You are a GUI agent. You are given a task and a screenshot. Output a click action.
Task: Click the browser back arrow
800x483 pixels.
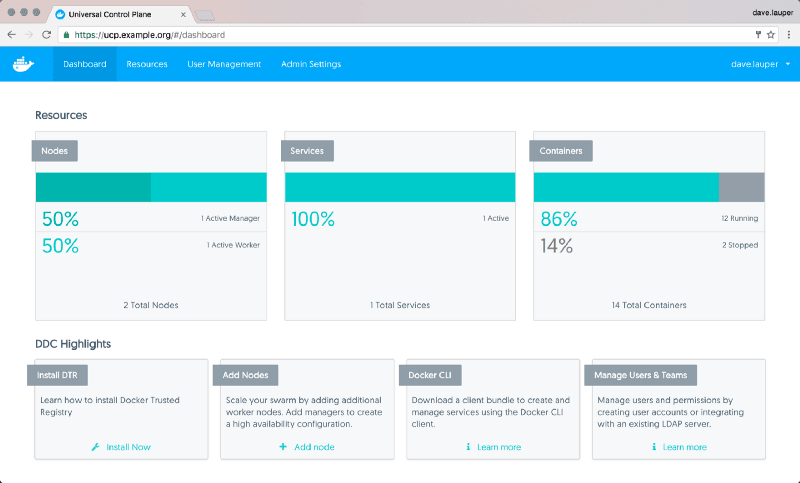[x=11, y=34]
